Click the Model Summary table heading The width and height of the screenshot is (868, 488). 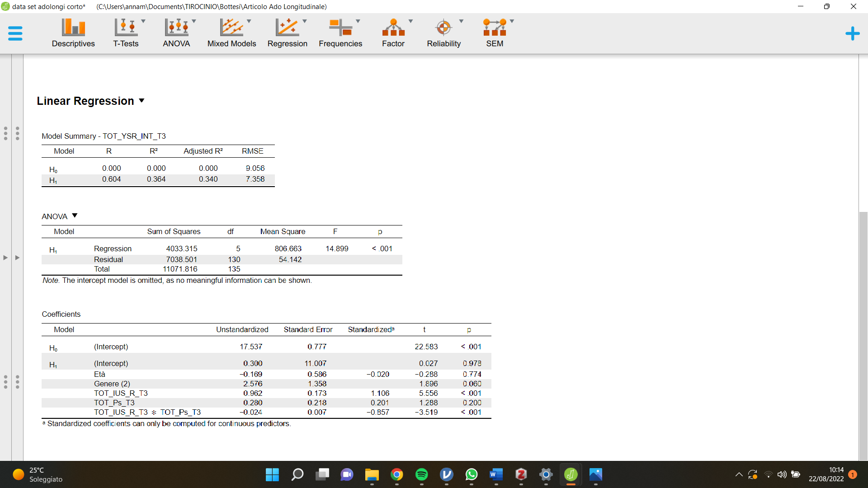tap(104, 136)
